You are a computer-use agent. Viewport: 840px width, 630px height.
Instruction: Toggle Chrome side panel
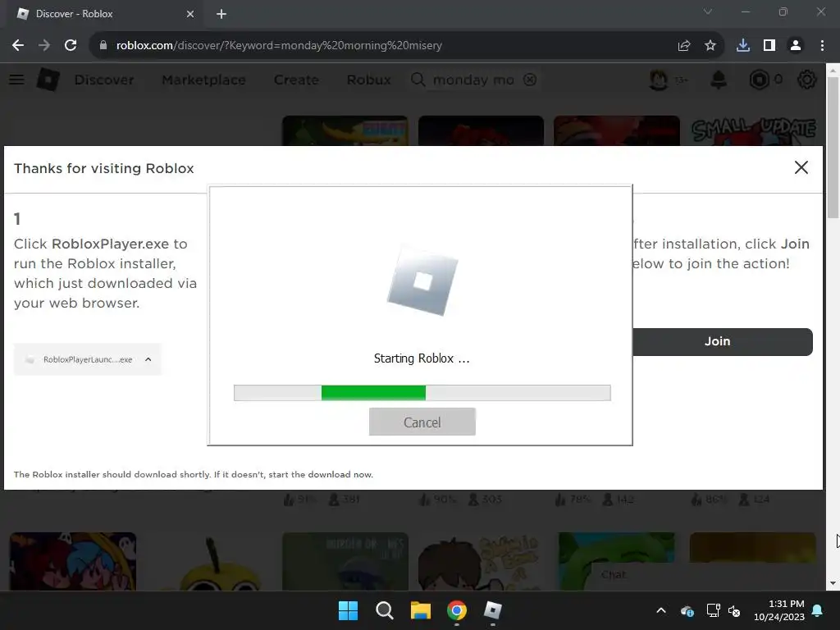coord(769,46)
